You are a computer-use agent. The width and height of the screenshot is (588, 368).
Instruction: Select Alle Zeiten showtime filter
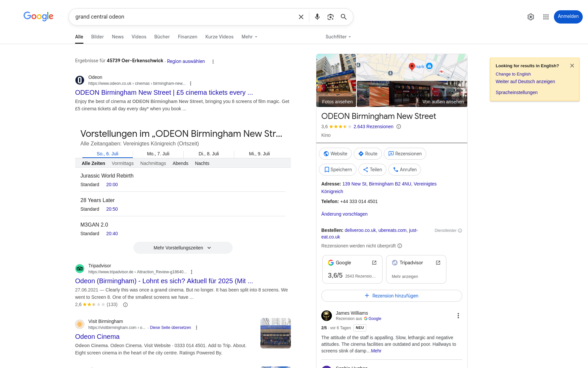(93, 163)
